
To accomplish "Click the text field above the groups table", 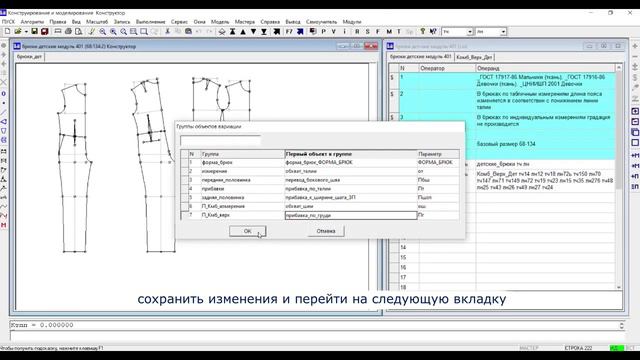I will tap(220, 140).
